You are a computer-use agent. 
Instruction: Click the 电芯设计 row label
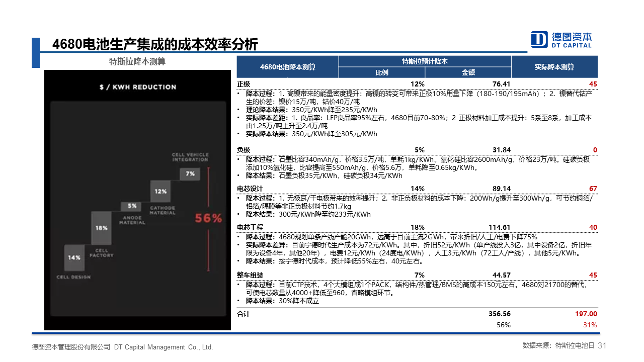pos(250,189)
